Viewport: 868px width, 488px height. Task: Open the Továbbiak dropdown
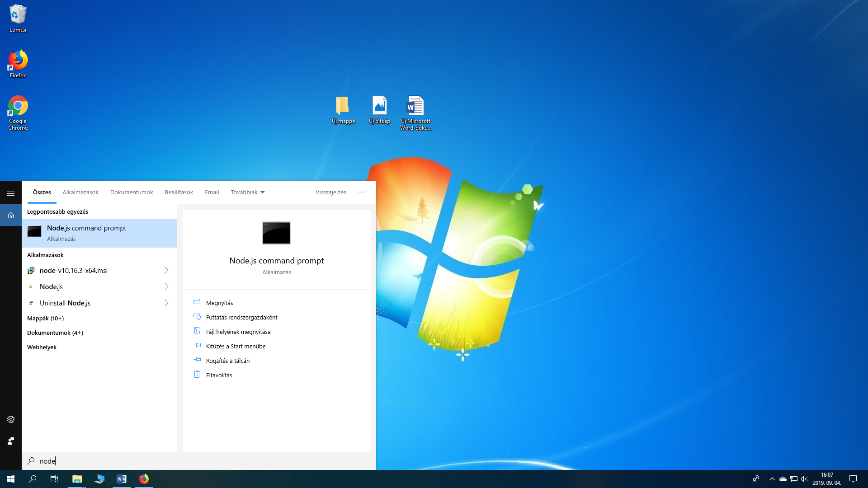pos(248,192)
